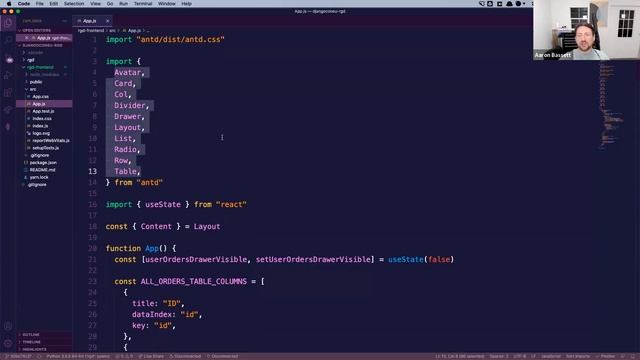Screen dimensions: 640x360
Task: Open the File menu
Action: (39, 4)
